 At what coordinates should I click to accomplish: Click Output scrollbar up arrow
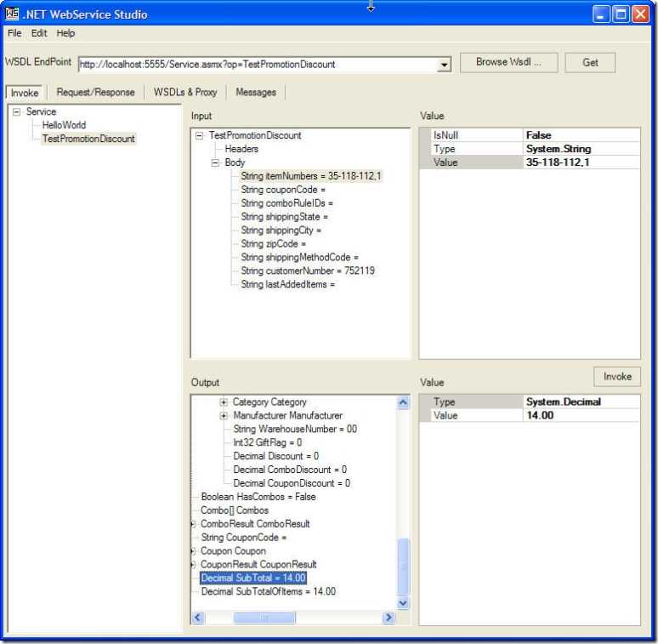coord(403,402)
